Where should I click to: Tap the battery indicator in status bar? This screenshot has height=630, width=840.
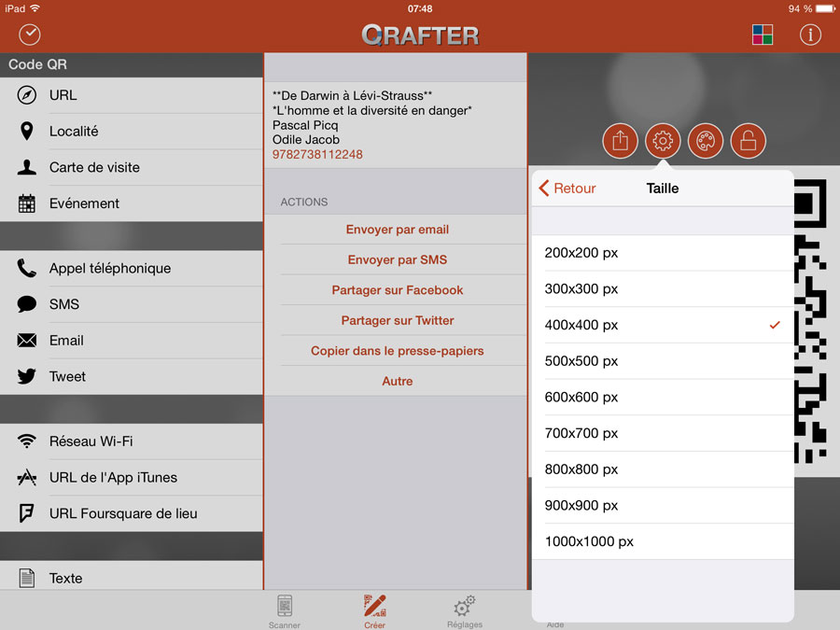click(x=825, y=8)
